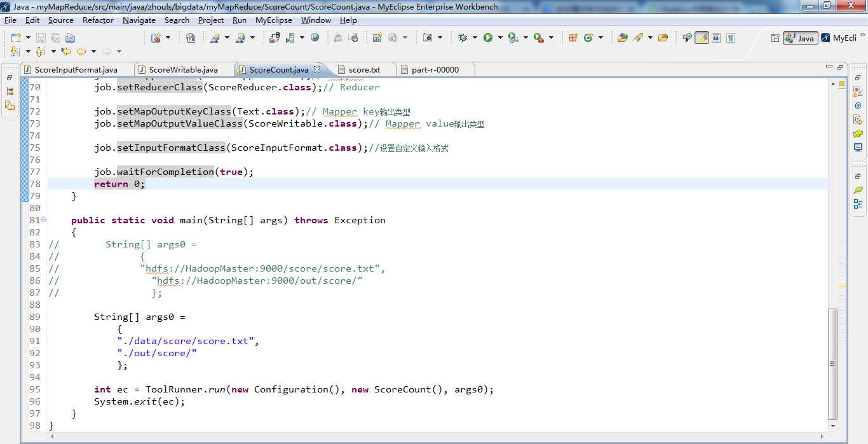Viewport: 868px width, 444px height.
Task: Select the Java perspective button
Action: 800,38
